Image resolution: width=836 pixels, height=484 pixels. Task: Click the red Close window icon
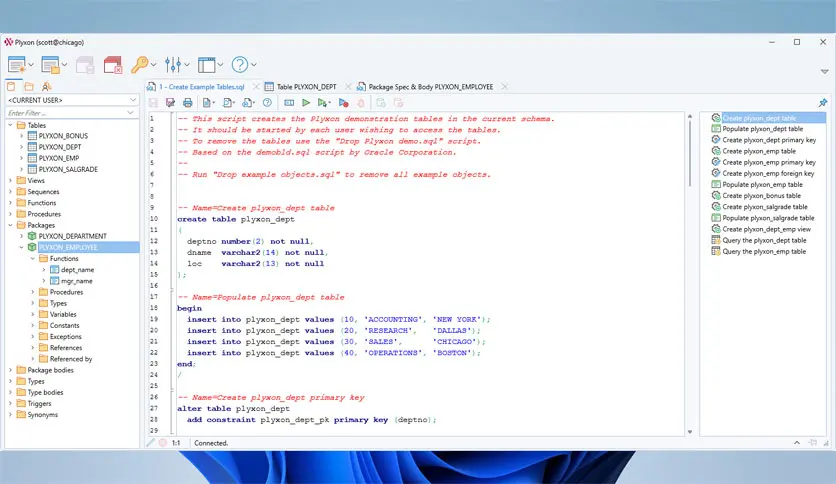(113, 65)
